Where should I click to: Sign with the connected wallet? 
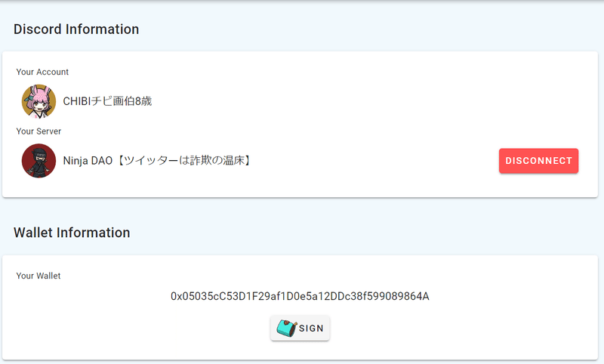point(300,329)
